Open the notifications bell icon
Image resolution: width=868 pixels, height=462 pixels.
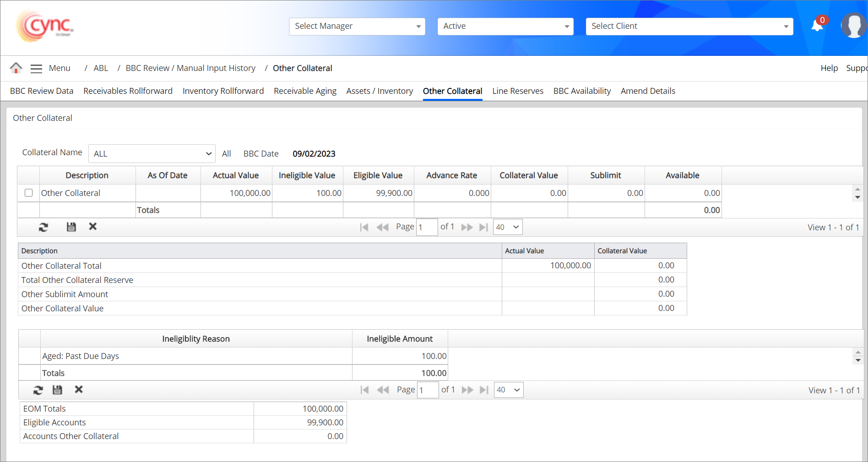817,26
